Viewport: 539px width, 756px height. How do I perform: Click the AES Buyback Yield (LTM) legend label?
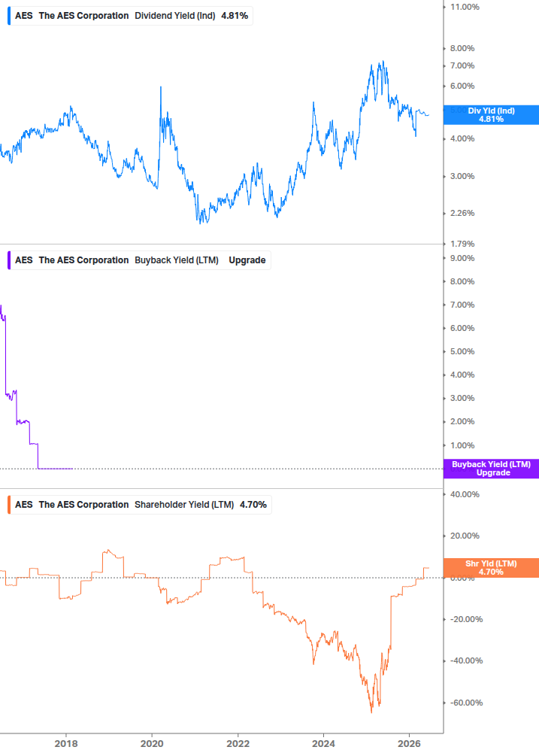click(140, 260)
